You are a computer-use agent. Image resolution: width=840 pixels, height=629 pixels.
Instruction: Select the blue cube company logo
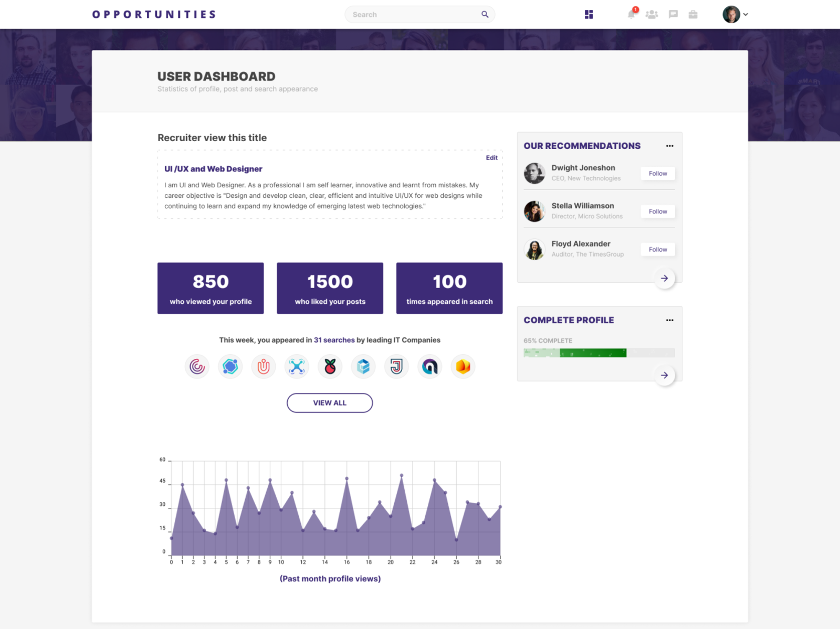(363, 366)
